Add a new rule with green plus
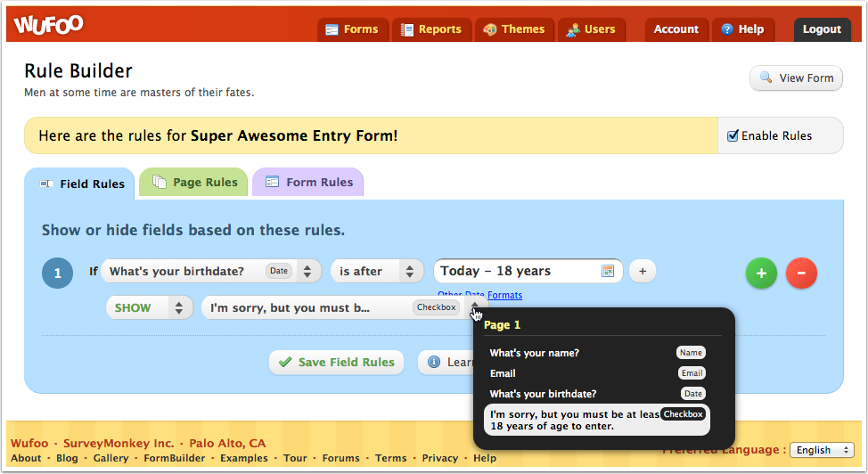The width and height of the screenshot is (868, 474). pyautogui.click(x=761, y=273)
